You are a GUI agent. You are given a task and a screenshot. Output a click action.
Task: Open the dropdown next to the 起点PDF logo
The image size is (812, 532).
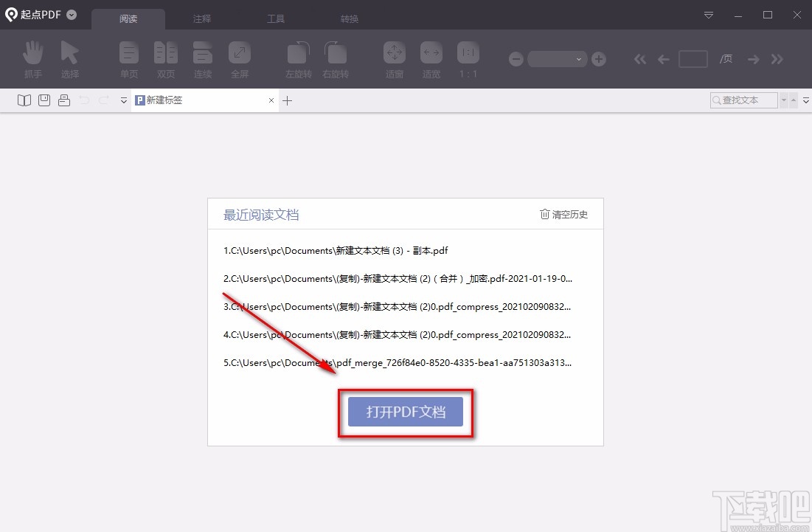click(x=70, y=13)
